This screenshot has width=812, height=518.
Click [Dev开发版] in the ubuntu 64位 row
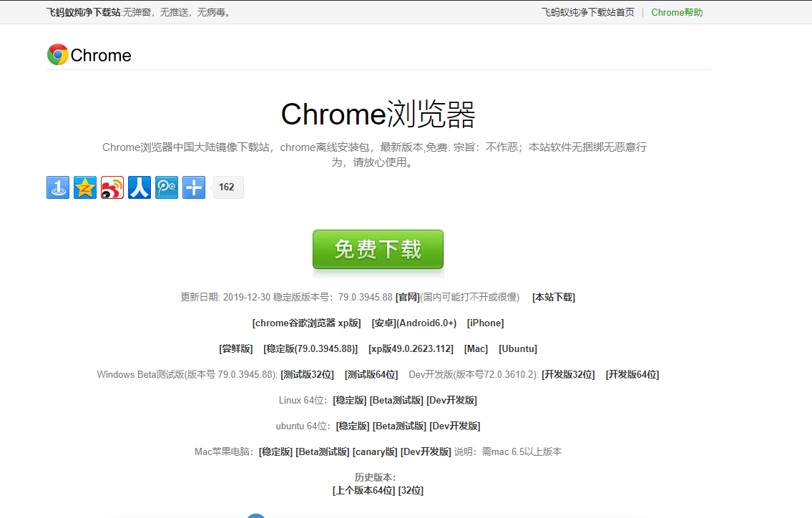455,426
